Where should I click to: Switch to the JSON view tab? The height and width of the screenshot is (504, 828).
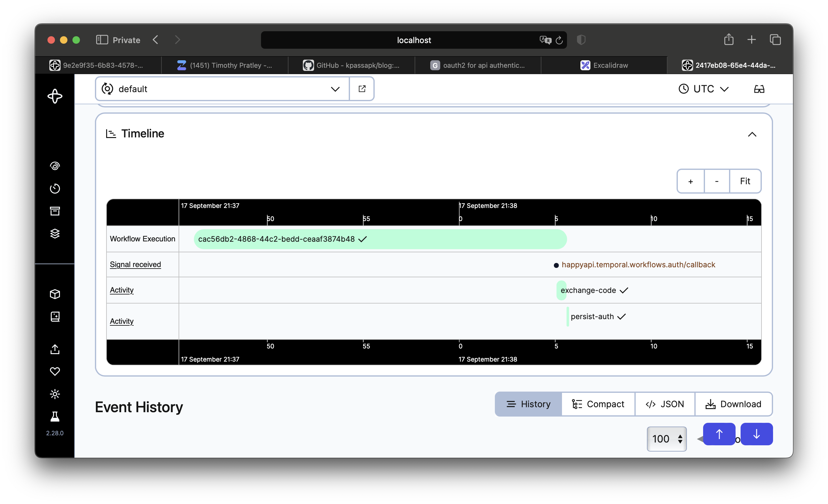point(664,403)
